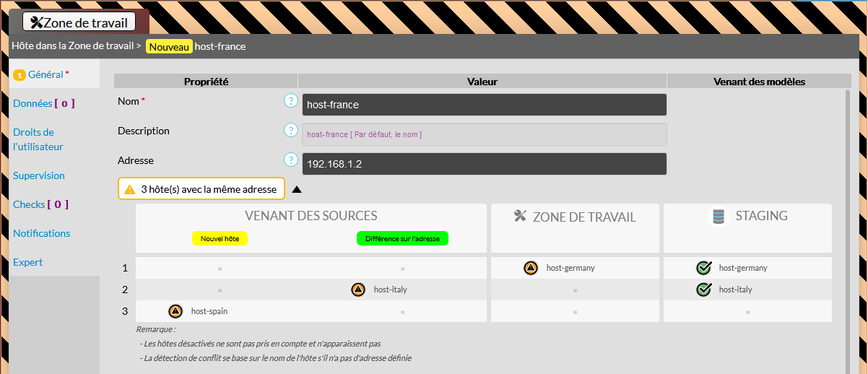Open the Général tab

(x=45, y=74)
